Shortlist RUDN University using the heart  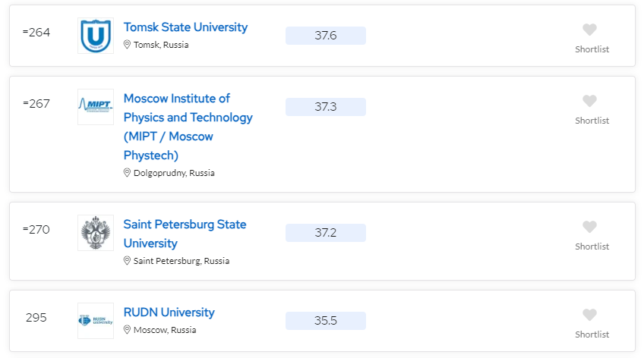click(589, 316)
